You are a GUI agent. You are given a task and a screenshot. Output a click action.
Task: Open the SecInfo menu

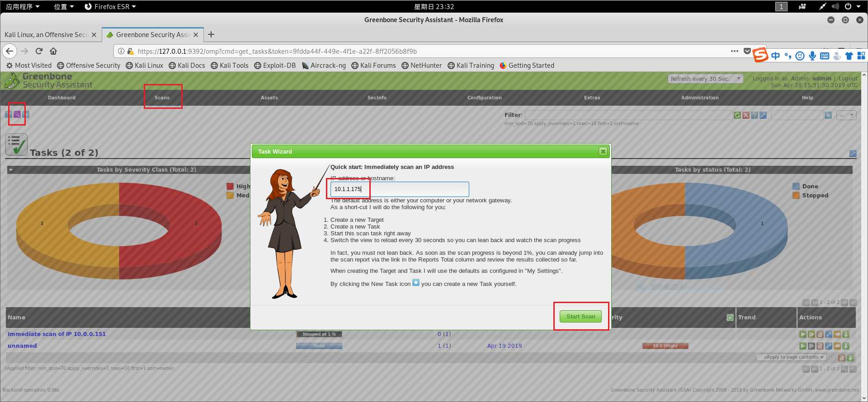coord(377,98)
